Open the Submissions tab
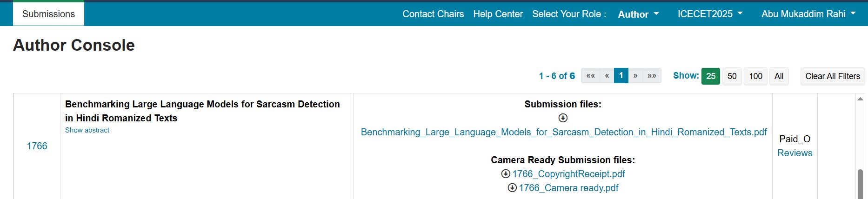 (48, 14)
